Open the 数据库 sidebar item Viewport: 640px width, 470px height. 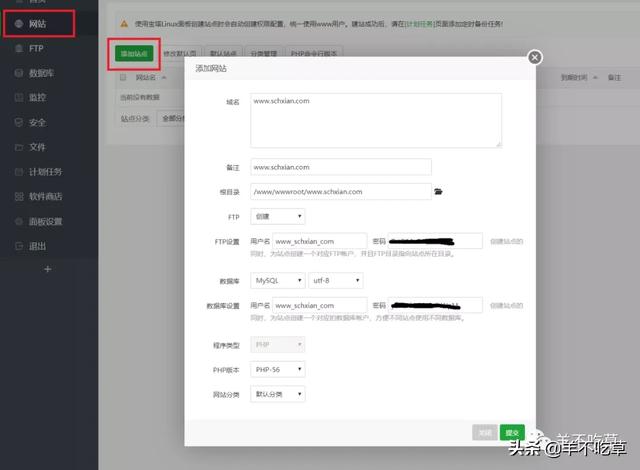click(34, 73)
